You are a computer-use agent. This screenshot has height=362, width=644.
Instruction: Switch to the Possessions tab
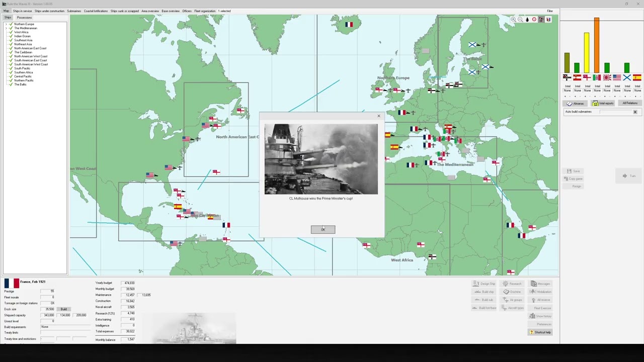click(24, 18)
